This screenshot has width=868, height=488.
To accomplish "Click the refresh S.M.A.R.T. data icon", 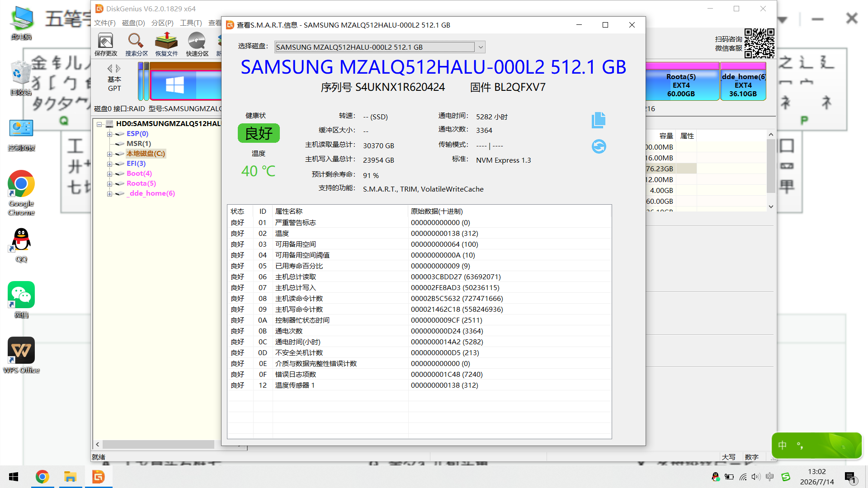I will pyautogui.click(x=599, y=146).
